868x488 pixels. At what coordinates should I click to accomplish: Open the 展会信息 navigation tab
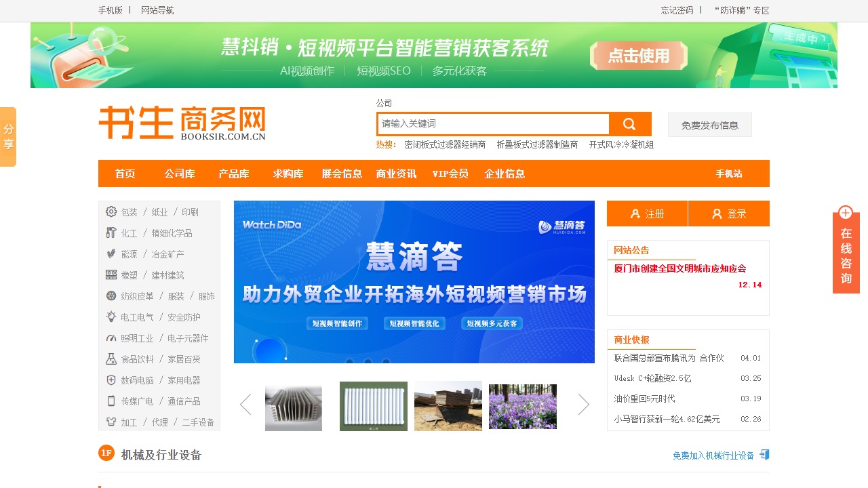[x=342, y=174]
